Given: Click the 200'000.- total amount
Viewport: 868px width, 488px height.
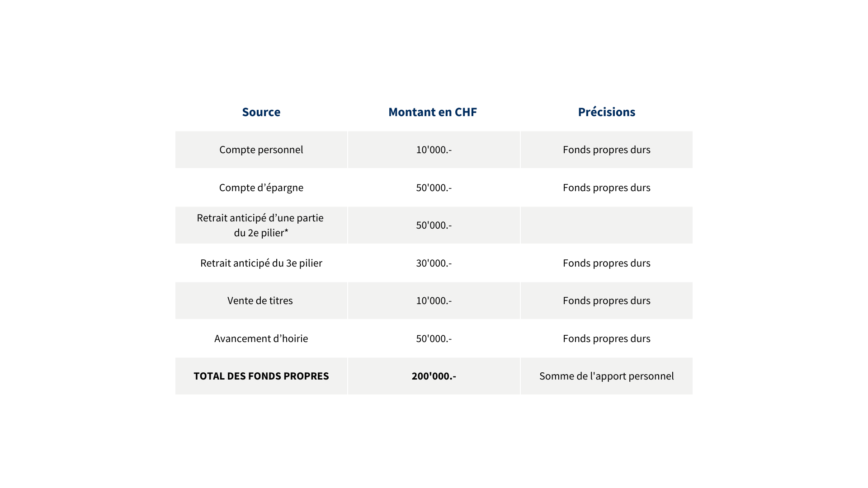Looking at the screenshot, I should pyautogui.click(x=434, y=376).
